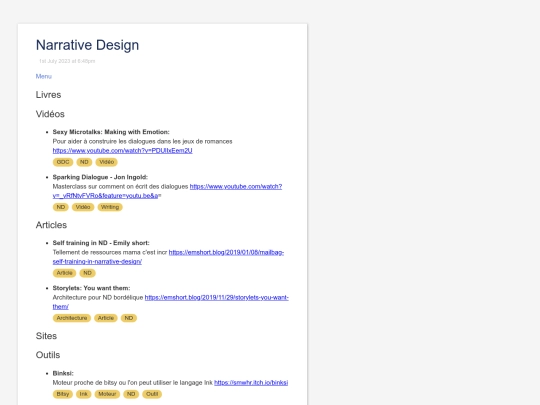Open the Menu link under the title

click(44, 76)
